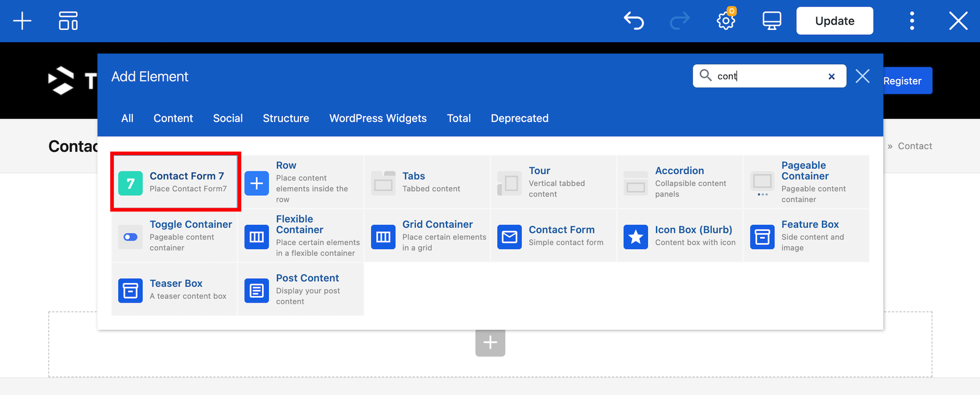Image resolution: width=980 pixels, height=395 pixels.
Task: Choose the Post Content icon
Action: [x=257, y=290]
